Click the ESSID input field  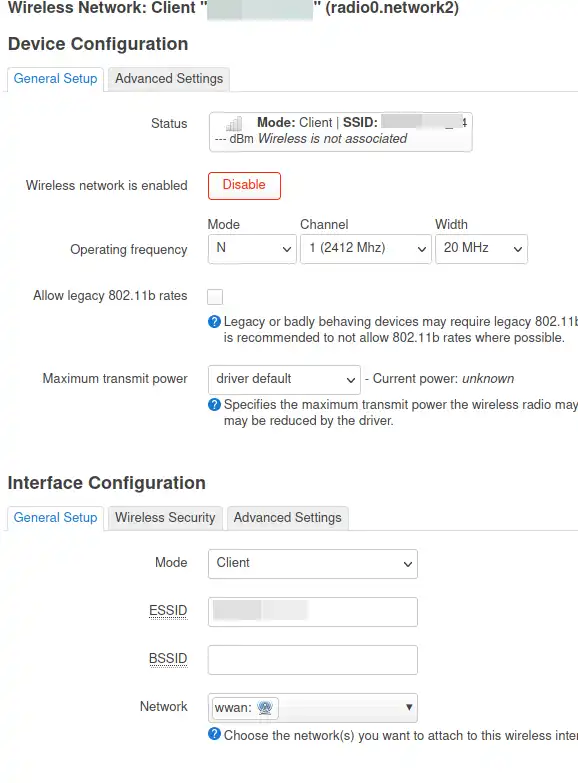(x=313, y=612)
